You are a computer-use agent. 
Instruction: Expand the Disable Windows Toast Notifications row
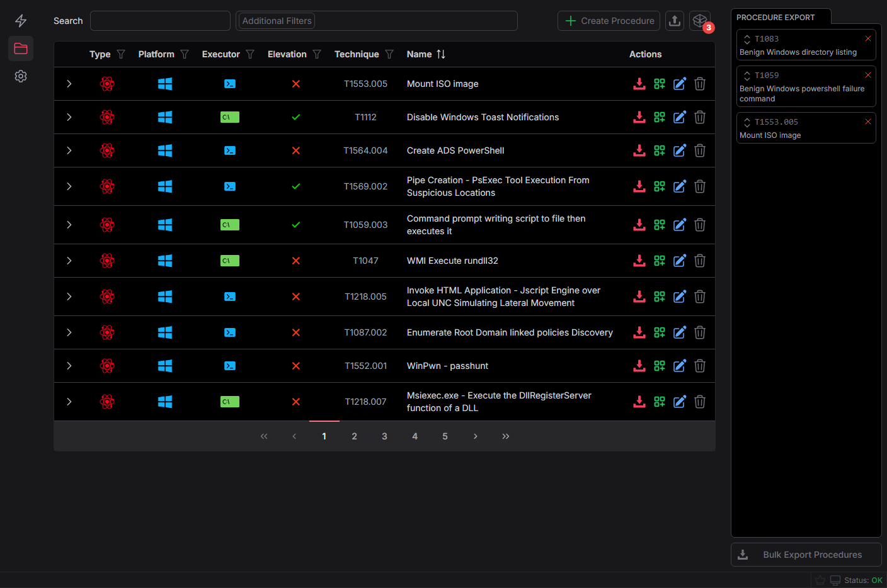point(69,117)
